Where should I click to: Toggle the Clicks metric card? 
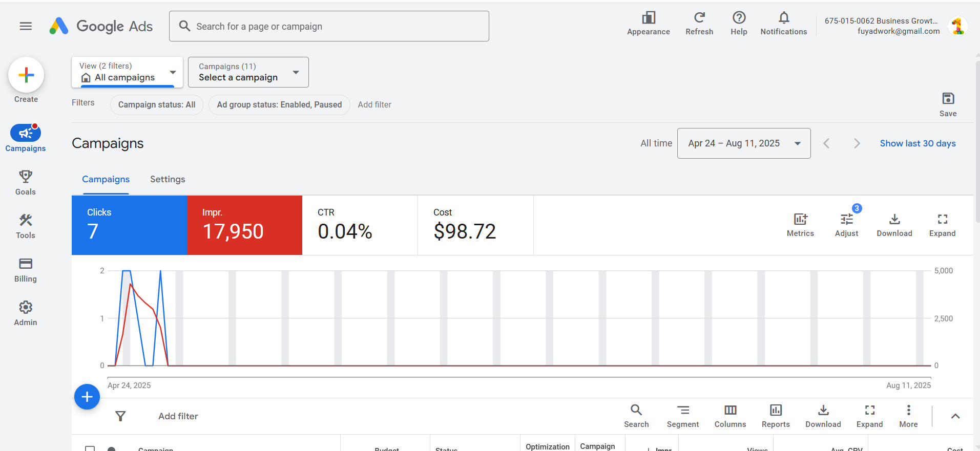tap(129, 225)
